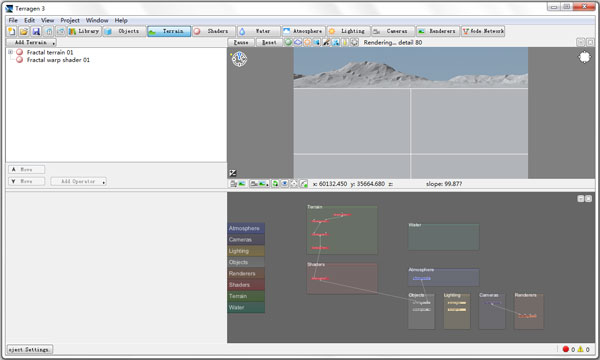The image size is (600, 360).
Task: Open the Renderers layout
Action: coord(438,31)
